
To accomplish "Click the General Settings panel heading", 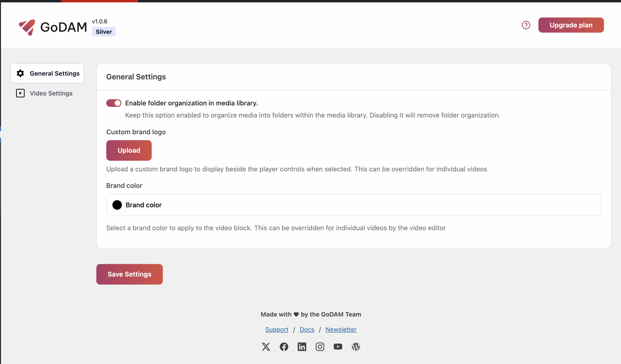I will click(x=136, y=77).
